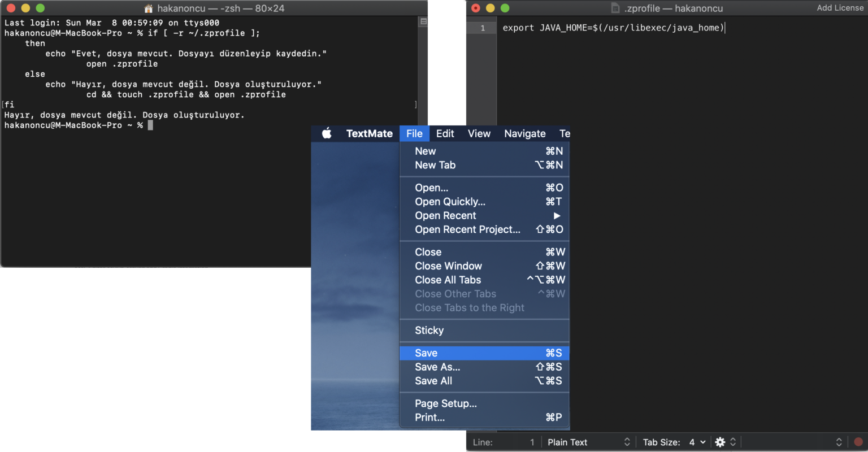Choose Save All entry
Viewport: 868px width, 452px height.
coord(484,381)
